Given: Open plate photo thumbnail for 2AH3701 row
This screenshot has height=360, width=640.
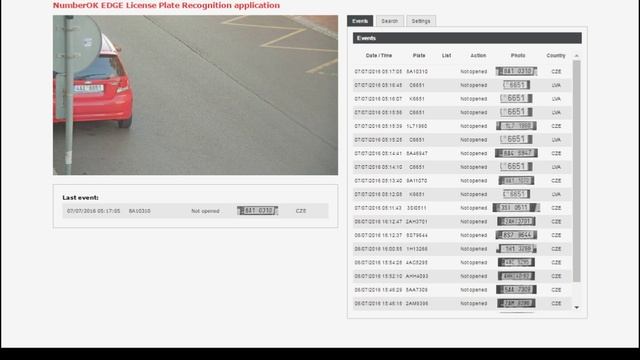Looking at the screenshot, I should 516,221.
